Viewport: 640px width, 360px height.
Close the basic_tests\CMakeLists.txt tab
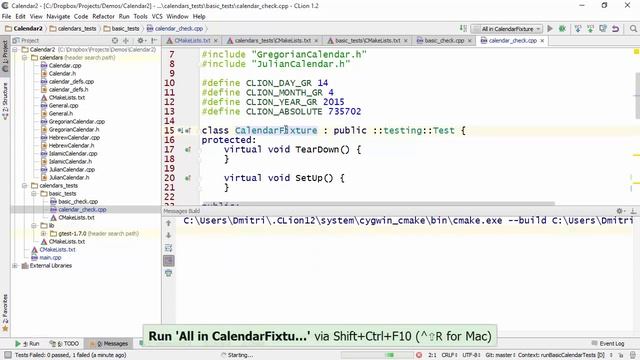point(406,41)
